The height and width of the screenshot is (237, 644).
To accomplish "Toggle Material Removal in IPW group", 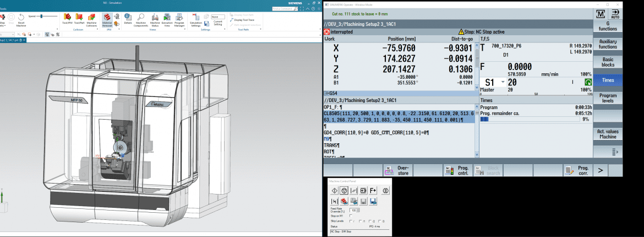I will (x=107, y=20).
